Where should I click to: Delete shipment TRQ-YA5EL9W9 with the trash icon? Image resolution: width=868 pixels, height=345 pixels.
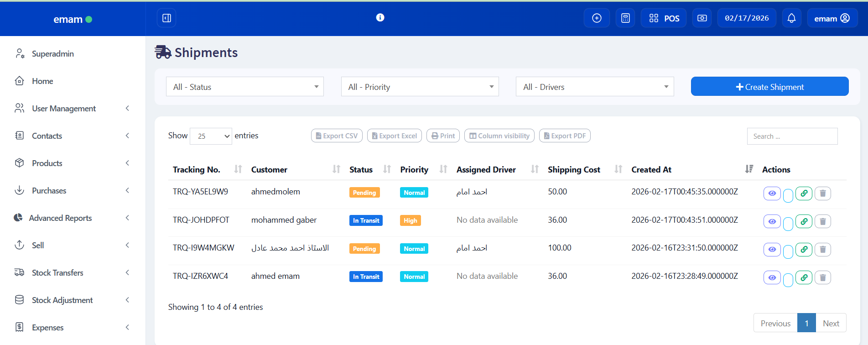tap(822, 193)
